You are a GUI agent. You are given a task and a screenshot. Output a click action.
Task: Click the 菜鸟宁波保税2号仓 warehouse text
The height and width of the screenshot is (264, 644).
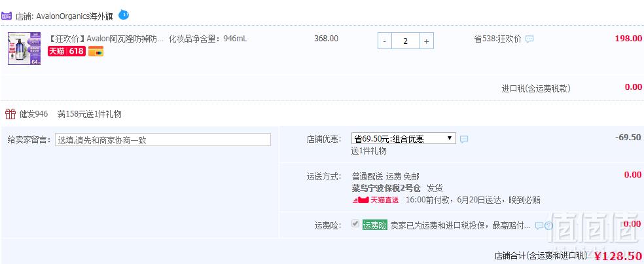click(x=387, y=188)
